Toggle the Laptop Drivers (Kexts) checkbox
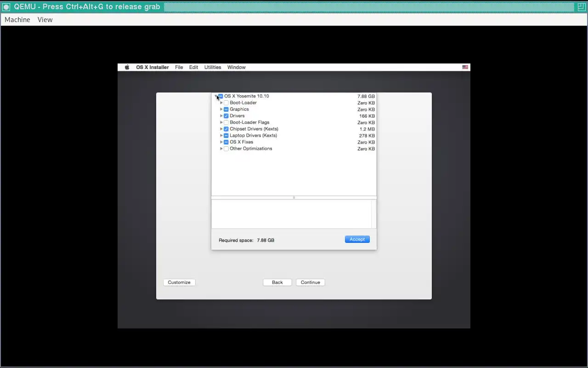588x368 pixels. point(226,136)
